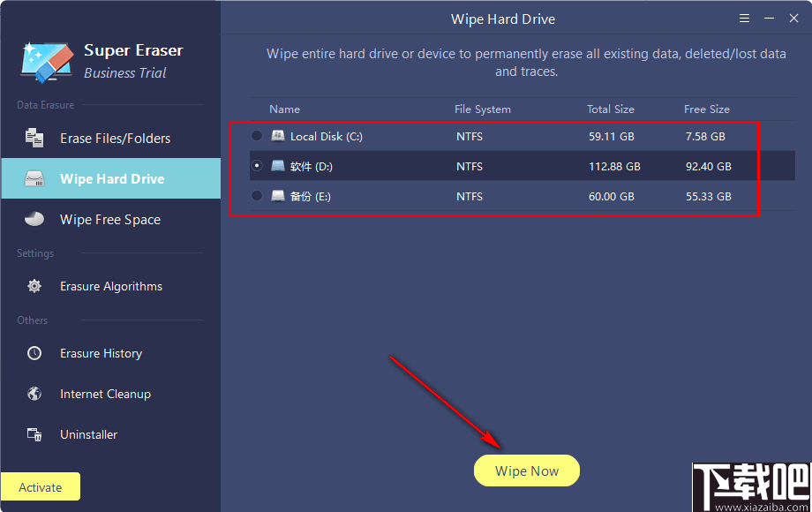The image size is (812, 512).
Task: Open Internet Cleanup page
Action: coord(111,394)
